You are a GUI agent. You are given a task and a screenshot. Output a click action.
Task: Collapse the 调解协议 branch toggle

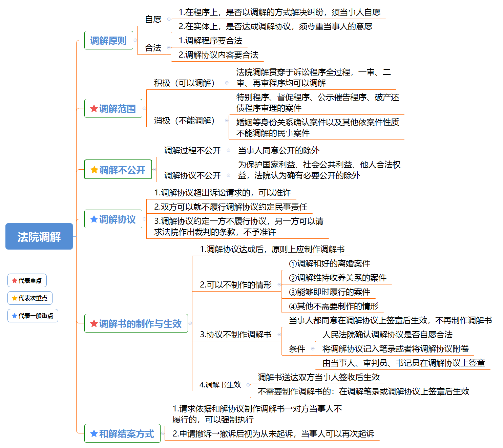point(144,219)
